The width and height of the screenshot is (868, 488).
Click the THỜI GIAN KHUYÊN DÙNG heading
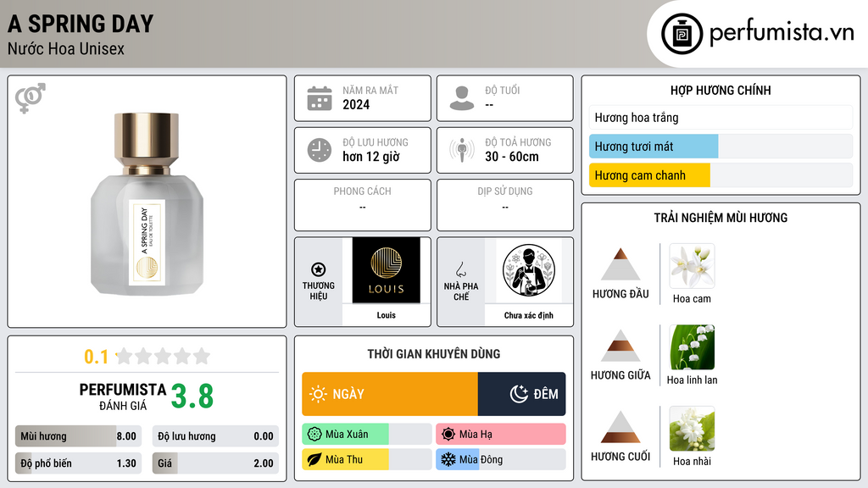(x=434, y=354)
